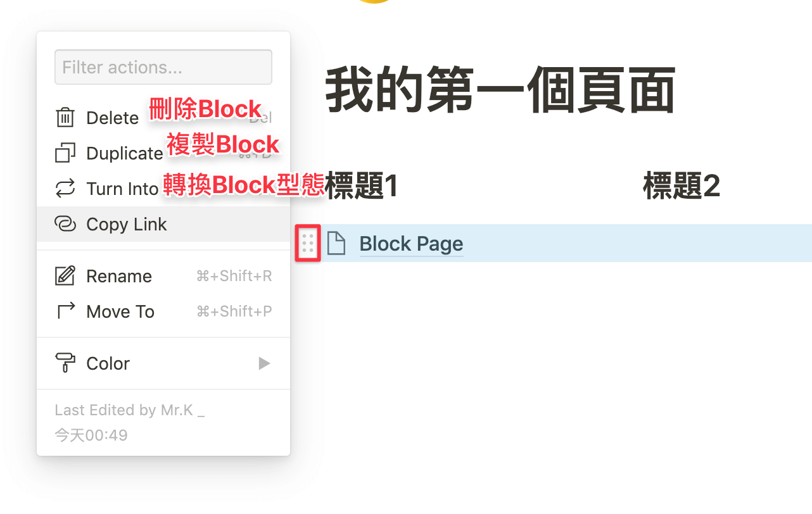Click the Color paint roller icon
The image size is (812, 514).
[x=65, y=363]
